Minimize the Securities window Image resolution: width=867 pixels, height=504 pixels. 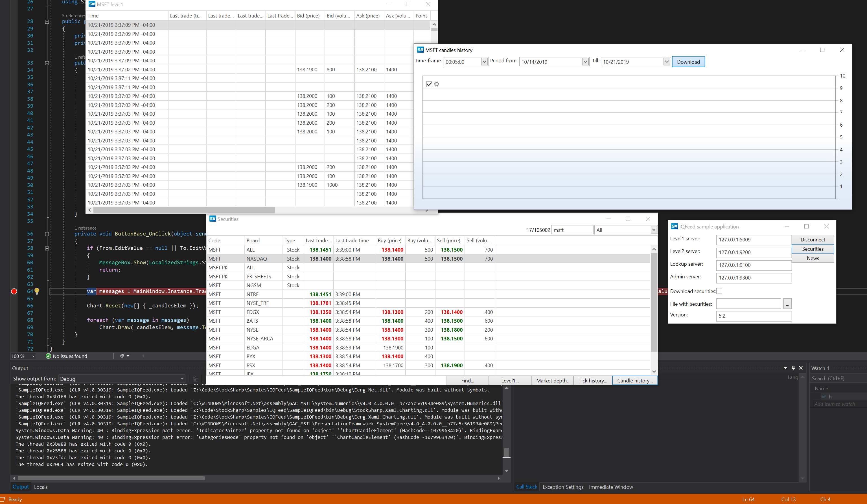[x=608, y=219]
